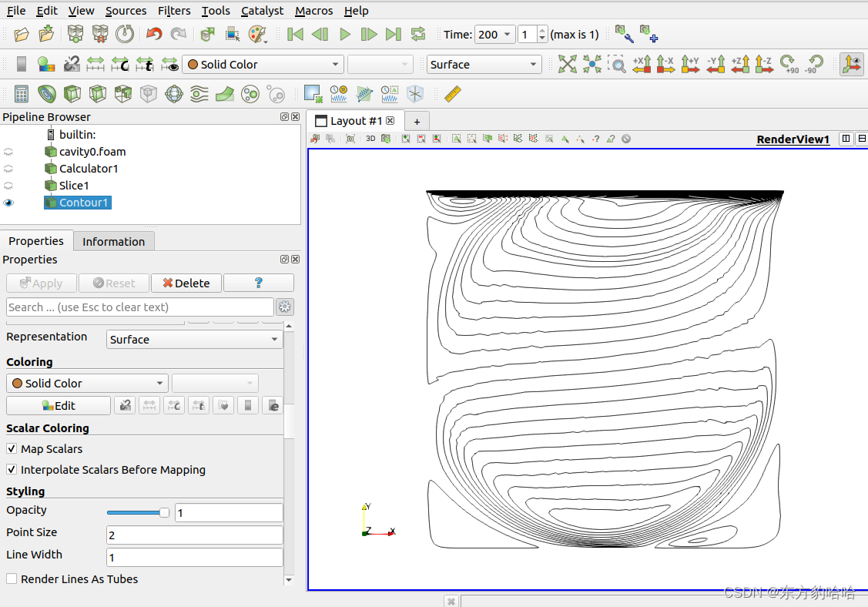Click the Edit color map button

(x=59, y=406)
